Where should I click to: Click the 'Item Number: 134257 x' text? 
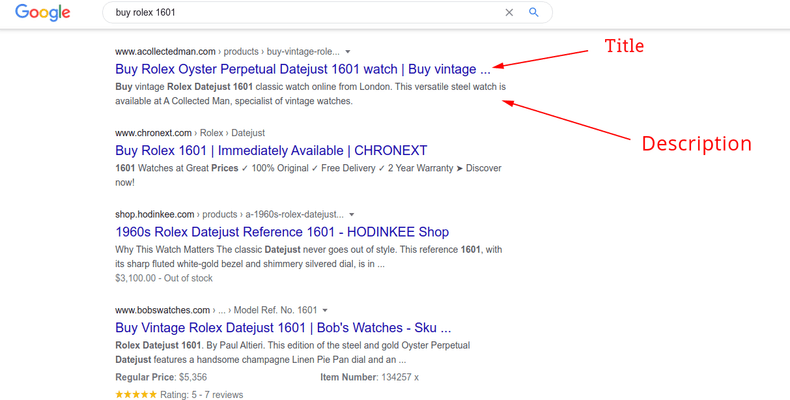[369, 377]
